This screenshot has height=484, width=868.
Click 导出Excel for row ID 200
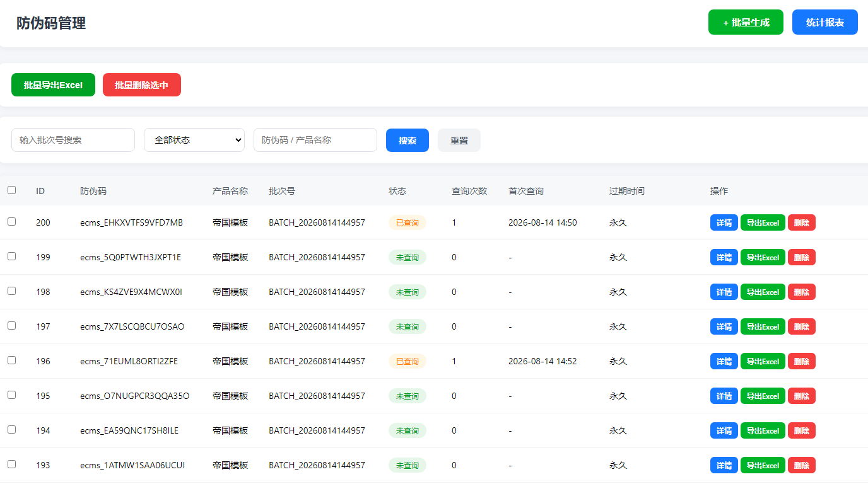click(763, 222)
